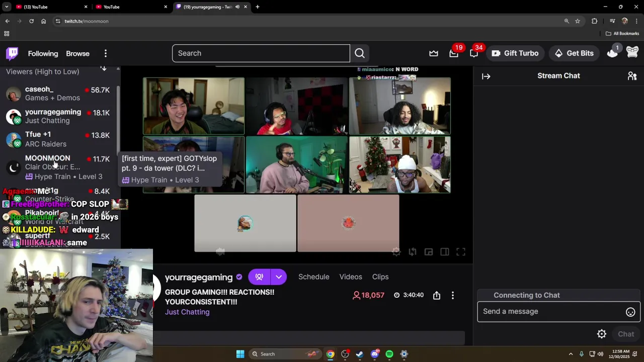Sort followed channels list arrow
Screen dimensions: 644x362
(x=104, y=68)
